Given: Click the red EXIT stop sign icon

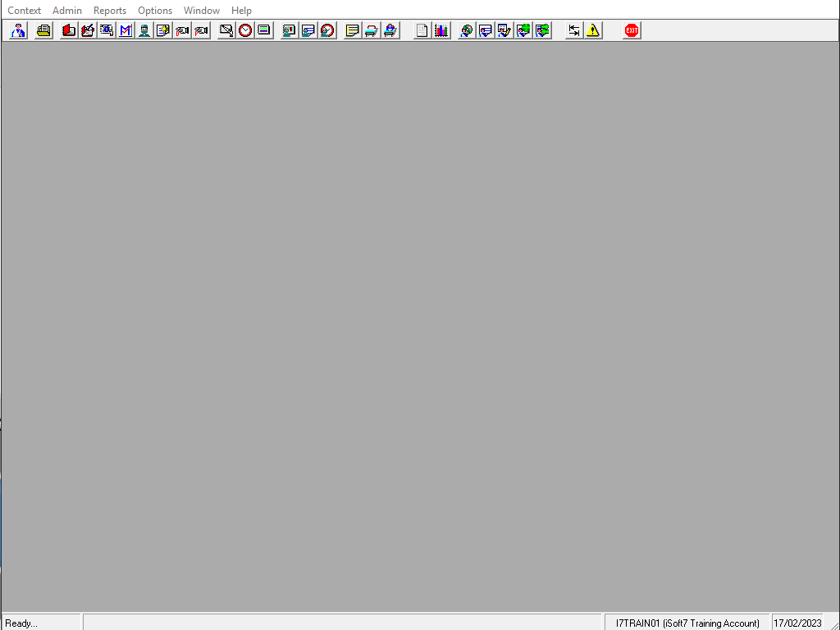Looking at the screenshot, I should tap(632, 30).
